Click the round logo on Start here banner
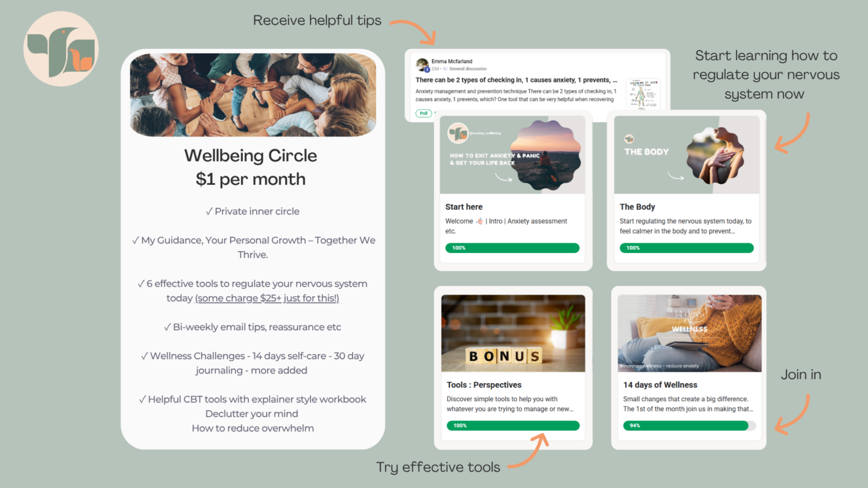Screen dimensions: 868x488 (x=458, y=133)
